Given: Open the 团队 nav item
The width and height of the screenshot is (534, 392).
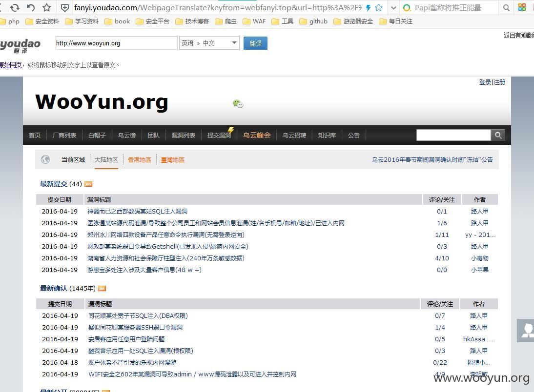Looking at the screenshot, I should pos(154,136).
